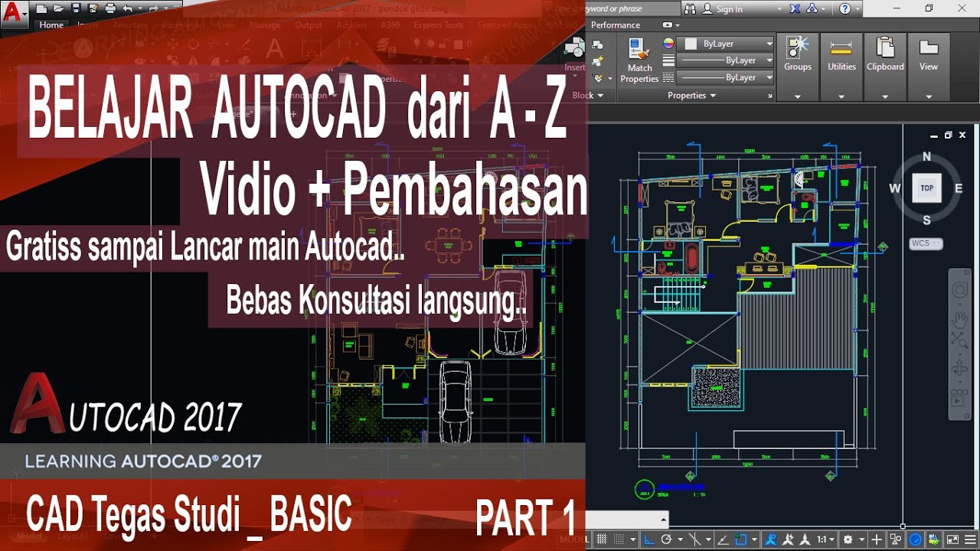Open the Utilities panel
This screenshot has width=980, height=551.
[841, 67]
